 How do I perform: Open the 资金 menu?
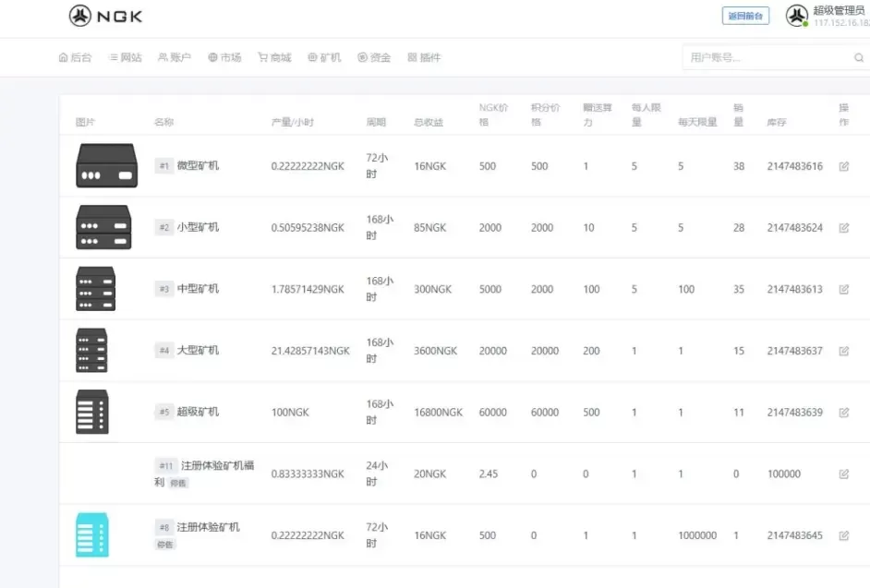click(374, 57)
